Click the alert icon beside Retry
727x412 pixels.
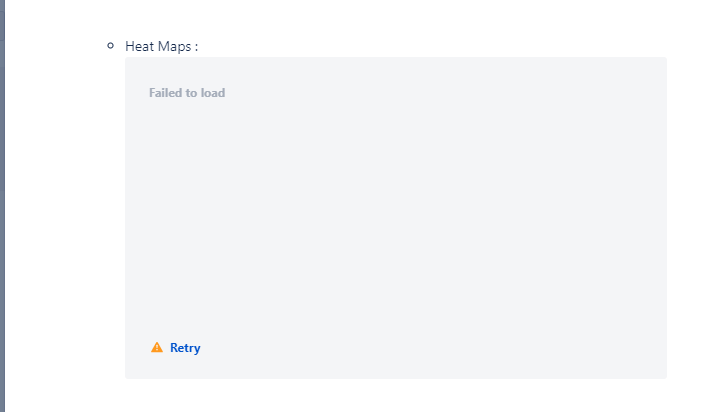[157, 347]
